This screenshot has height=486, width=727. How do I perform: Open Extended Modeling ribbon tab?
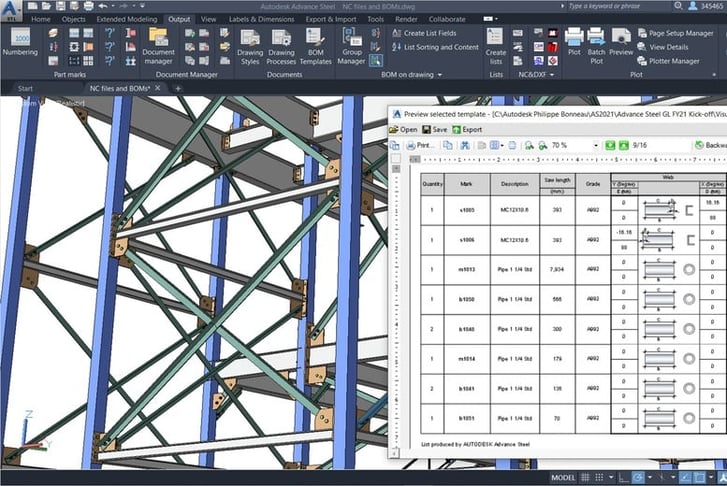pos(127,19)
